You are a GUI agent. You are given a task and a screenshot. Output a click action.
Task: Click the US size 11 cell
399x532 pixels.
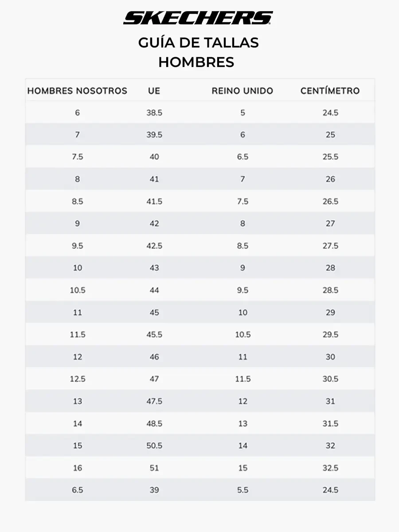pyautogui.click(x=78, y=312)
